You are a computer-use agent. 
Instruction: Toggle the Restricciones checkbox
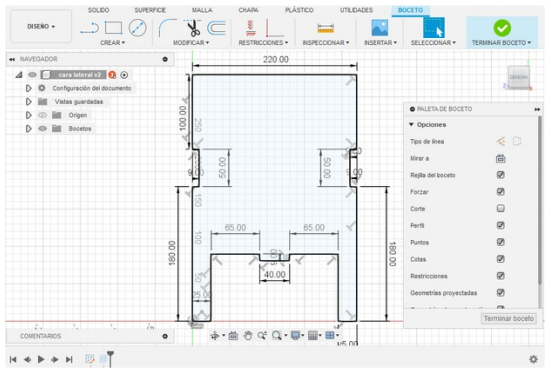point(500,276)
